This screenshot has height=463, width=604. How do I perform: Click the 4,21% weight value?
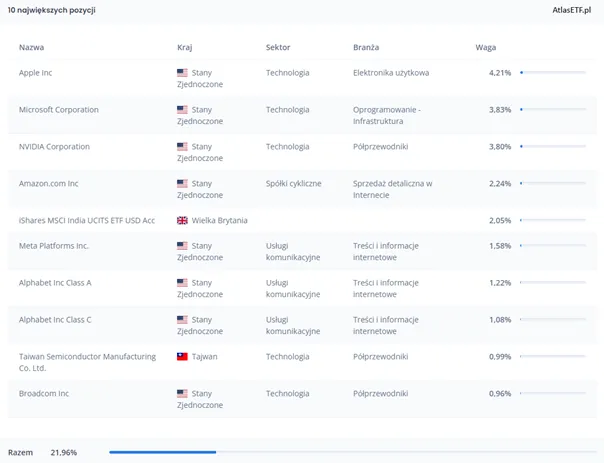point(500,73)
